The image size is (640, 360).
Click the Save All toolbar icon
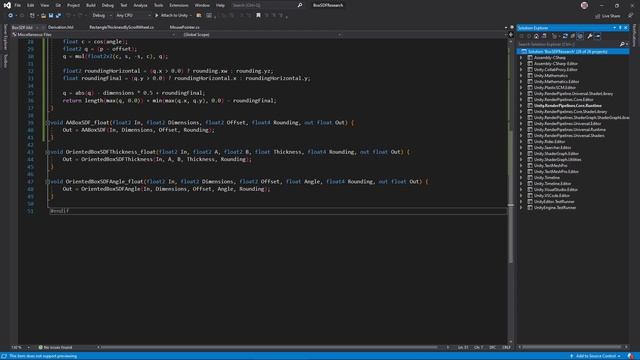point(58,16)
